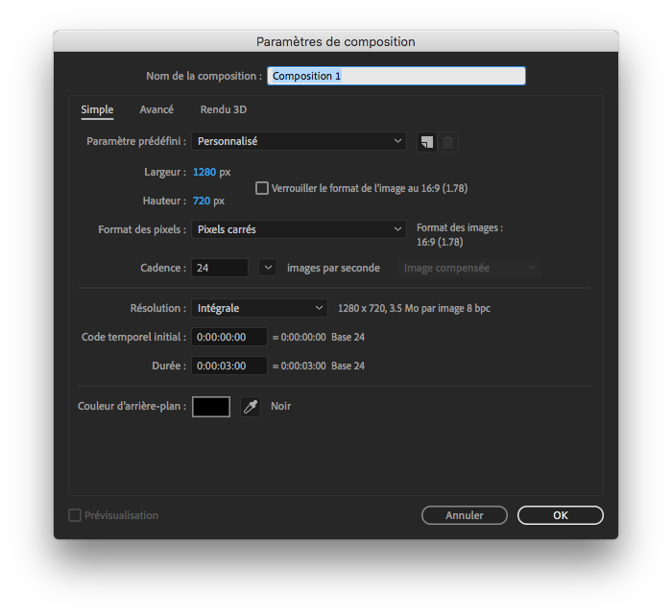Click the Paramètres de composition title
The height and width of the screenshot is (616, 672).
coord(336,41)
